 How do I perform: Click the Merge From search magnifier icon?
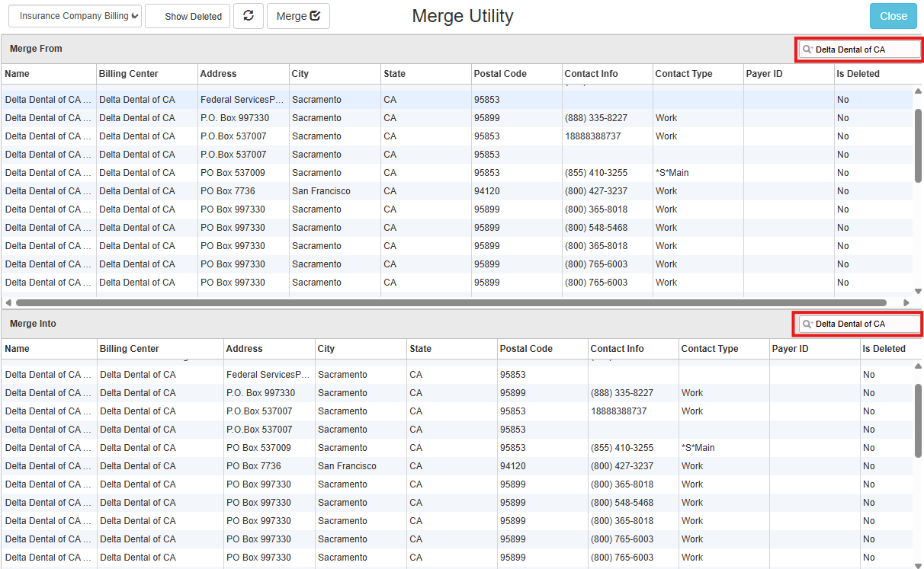coord(807,50)
